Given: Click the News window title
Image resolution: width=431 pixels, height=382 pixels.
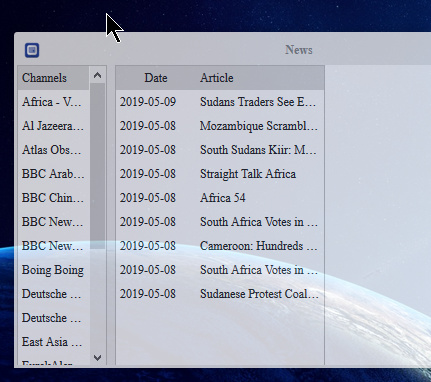Looking at the screenshot, I should tap(299, 50).
